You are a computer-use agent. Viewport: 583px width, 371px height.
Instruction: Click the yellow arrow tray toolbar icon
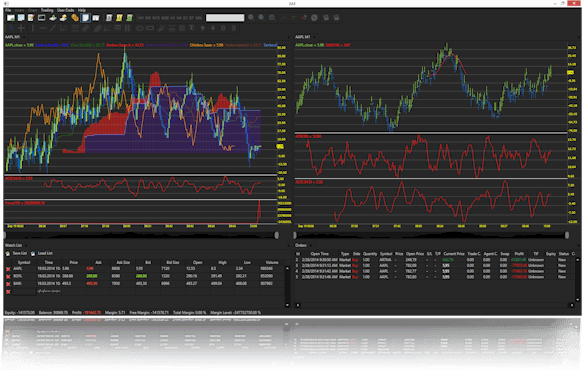pyautogui.click(x=64, y=17)
